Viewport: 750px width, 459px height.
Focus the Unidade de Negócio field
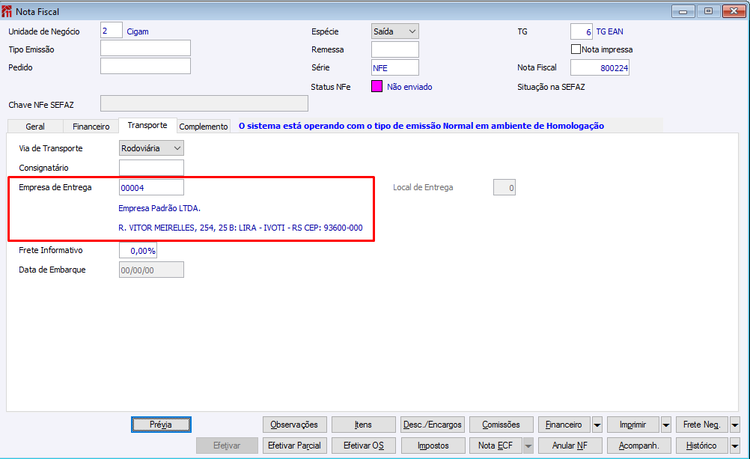point(111,31)
